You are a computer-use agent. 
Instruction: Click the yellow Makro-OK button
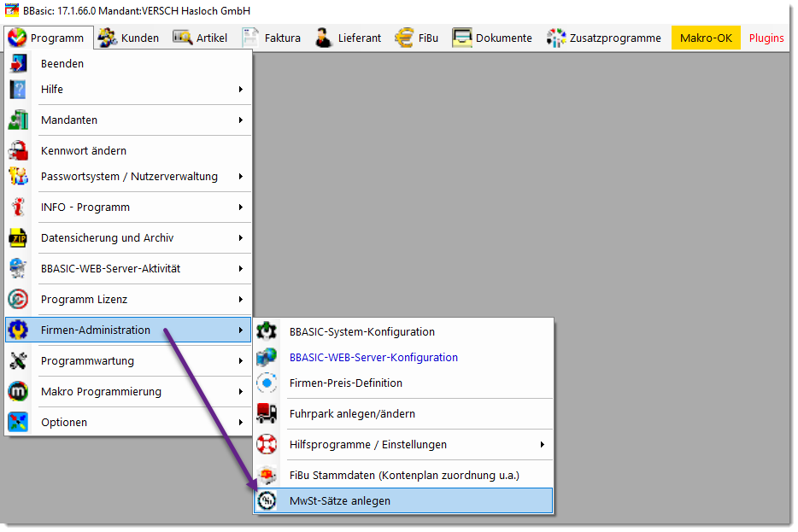[706, 38]
